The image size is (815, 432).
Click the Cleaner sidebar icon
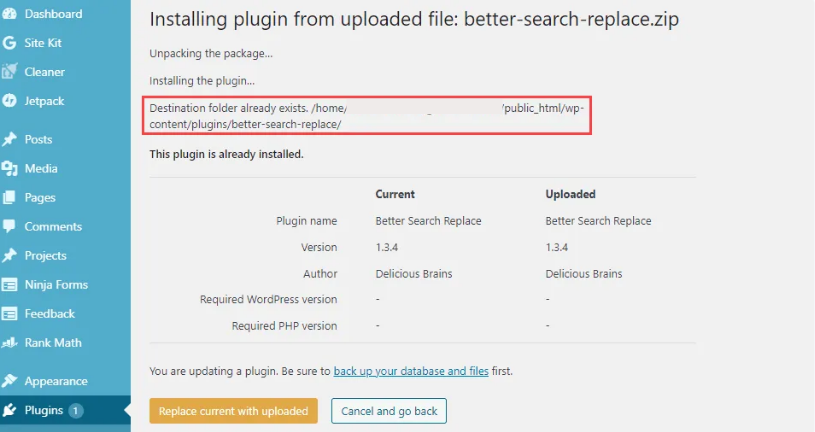(x=9, y=71)
